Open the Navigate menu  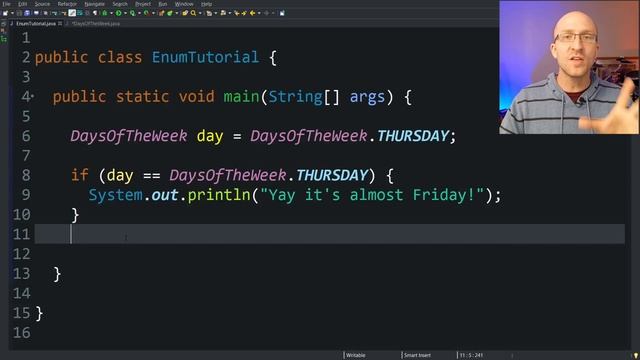pyautogui.click(x=94, y=4)
